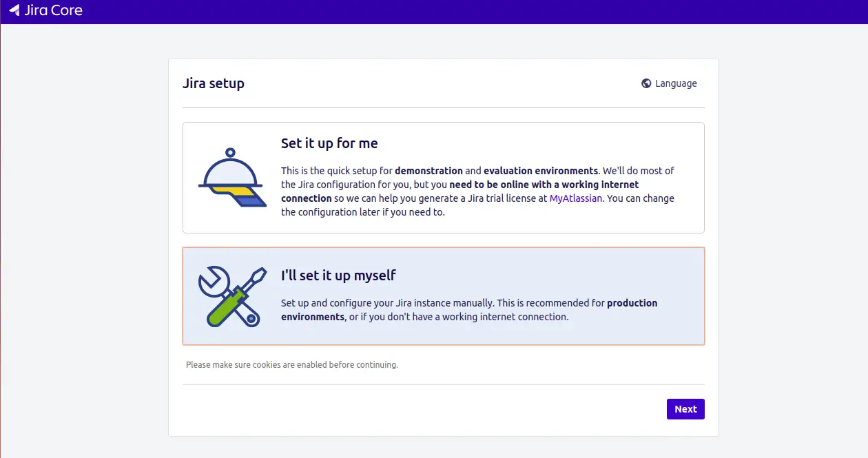Click the quick setup description paragraph
This screenshot has height=458, width=868.
[478, 191]
